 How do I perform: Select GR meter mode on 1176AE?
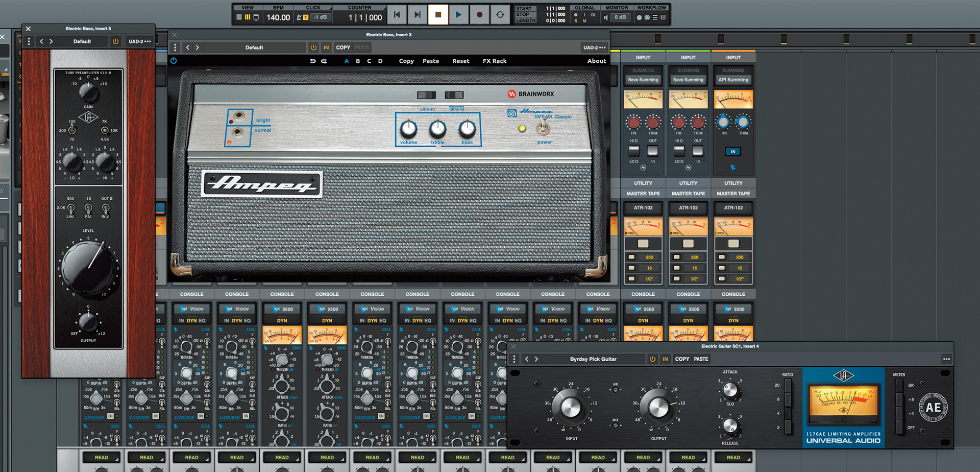click(899, 386)
